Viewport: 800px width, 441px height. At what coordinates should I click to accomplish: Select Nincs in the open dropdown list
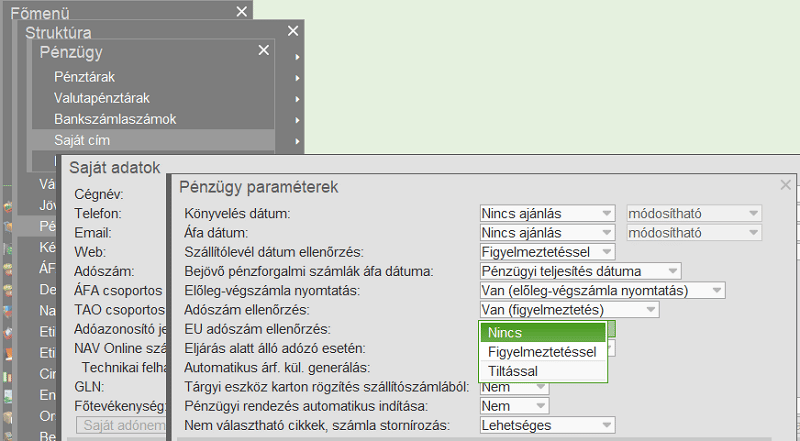(543, 332)
